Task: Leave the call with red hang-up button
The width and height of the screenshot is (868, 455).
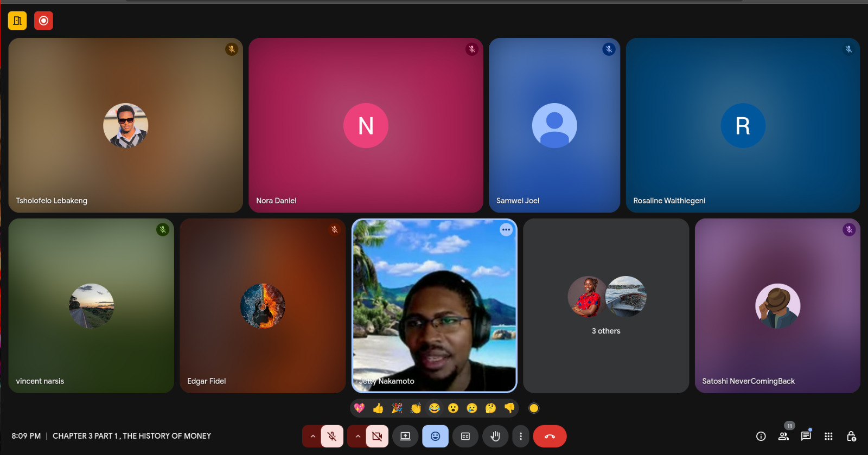Action: tap(550, 436)
